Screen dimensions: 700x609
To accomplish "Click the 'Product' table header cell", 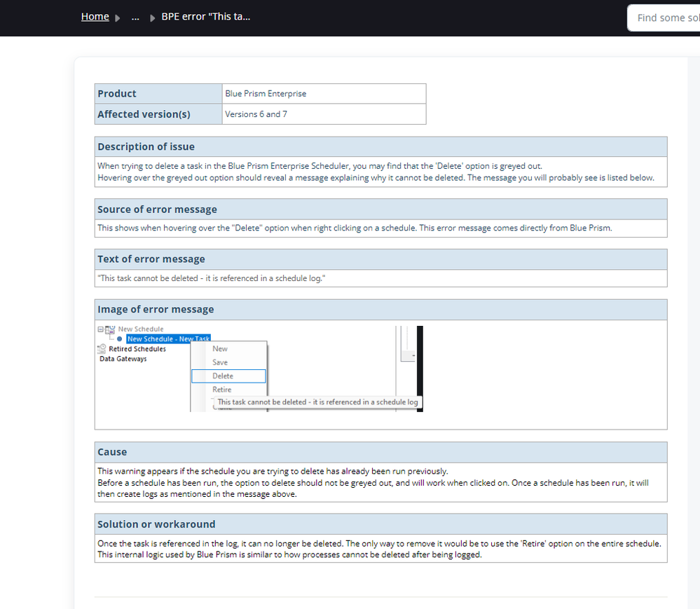I will click(158, 94).
